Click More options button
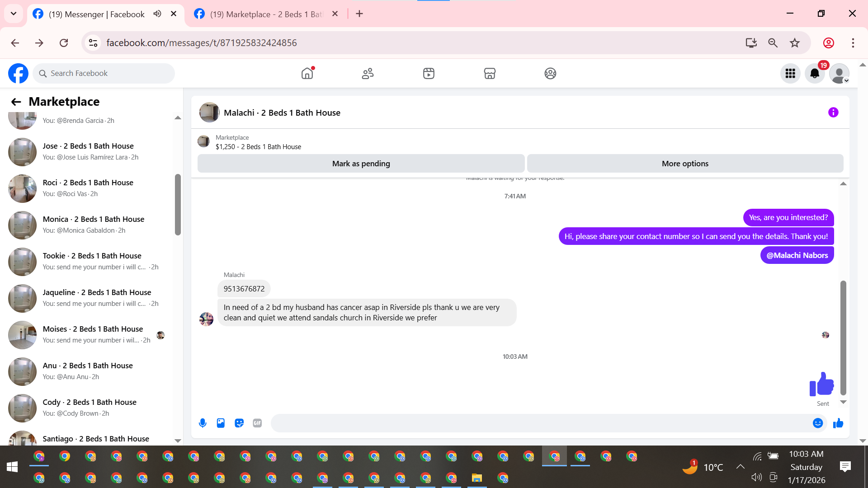868x488 pixels. click(x=685, y=164)
